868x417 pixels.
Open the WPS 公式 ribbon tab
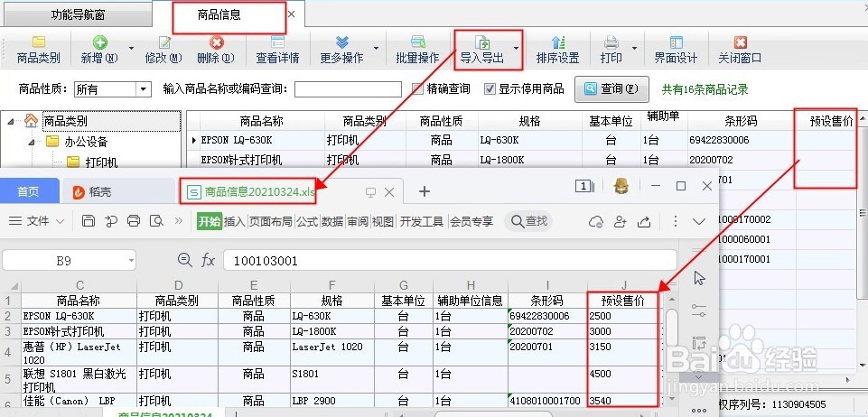307,222
